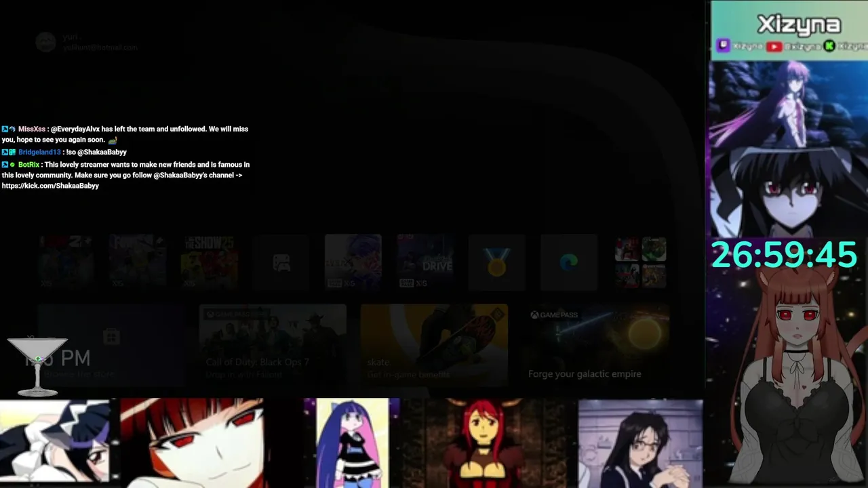Screen dimensions: 868x488
Task: Click the yuri account name at top left
Action: 70,37
